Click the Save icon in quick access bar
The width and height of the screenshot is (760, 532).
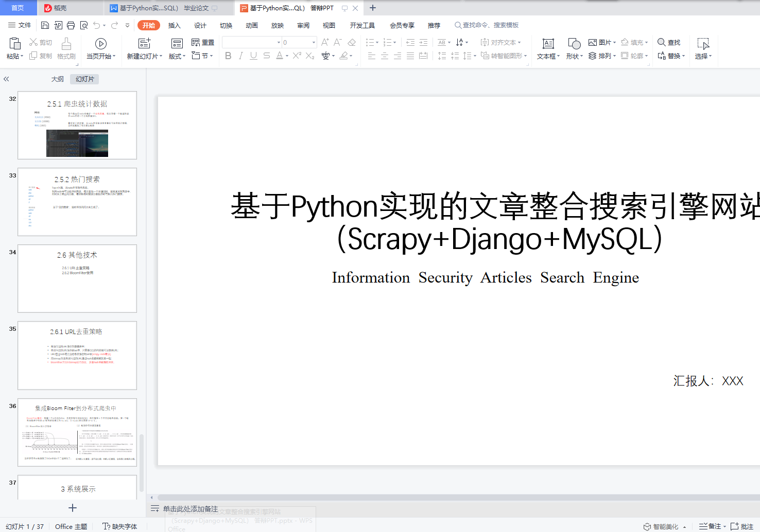pyautogui.click(x=45, y=25)
